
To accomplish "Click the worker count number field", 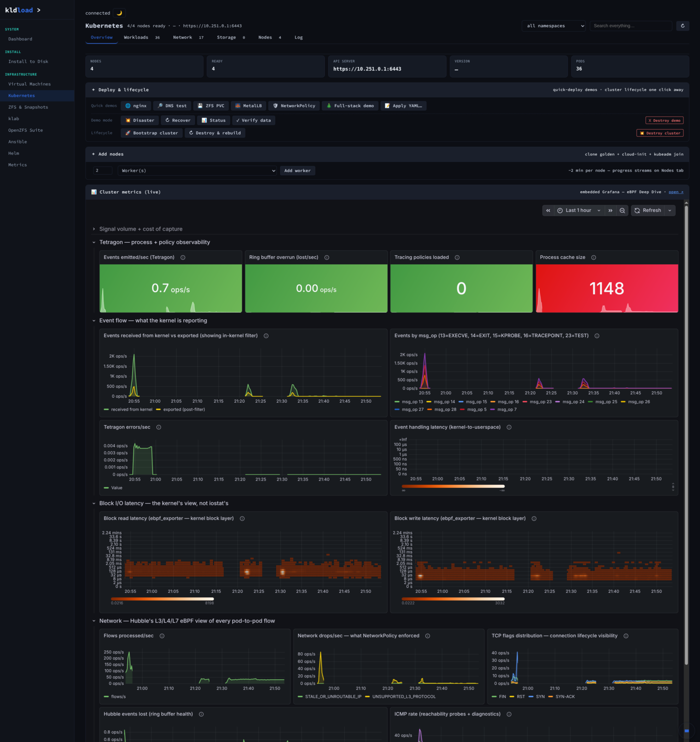I will (102, 171).
